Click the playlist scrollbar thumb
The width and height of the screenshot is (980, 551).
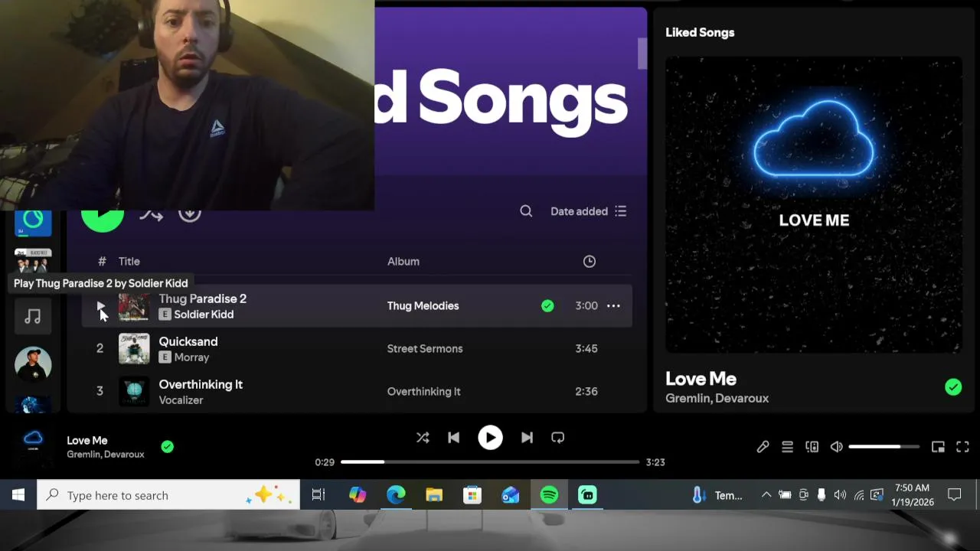tap(642, 54)
